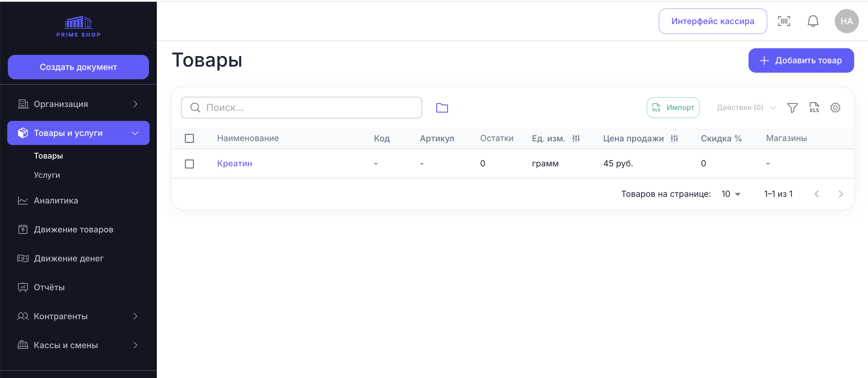Tick the Креатин row checkbox

(x=189, y=164)
